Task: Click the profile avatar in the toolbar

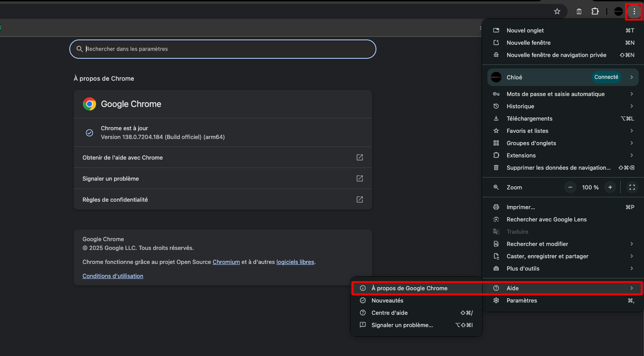Action: click(618, 11)
